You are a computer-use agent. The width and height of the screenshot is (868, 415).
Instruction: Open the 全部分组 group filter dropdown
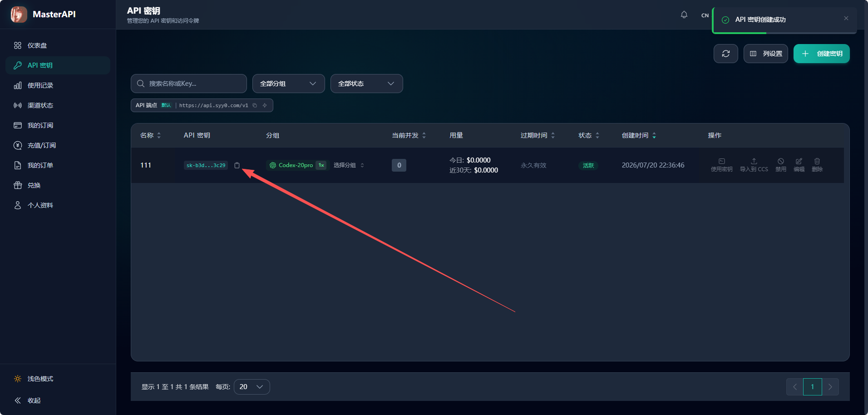click(x=289, y=84)
